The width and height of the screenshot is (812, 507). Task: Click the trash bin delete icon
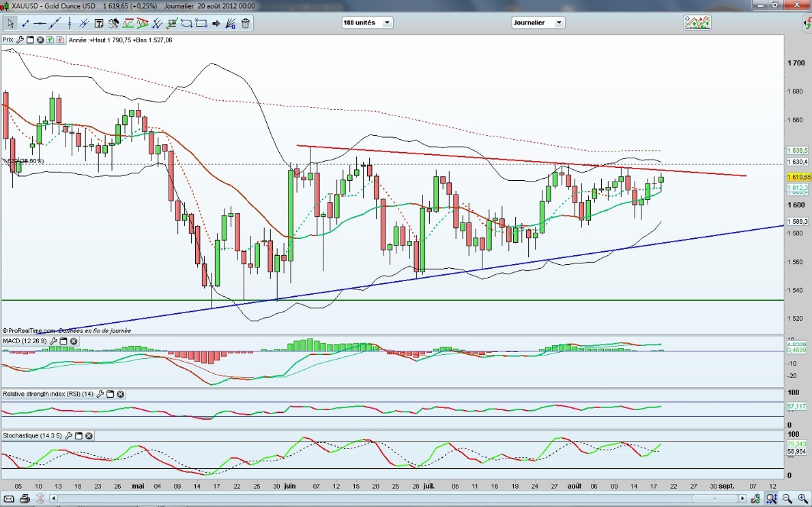coord(246,23)
